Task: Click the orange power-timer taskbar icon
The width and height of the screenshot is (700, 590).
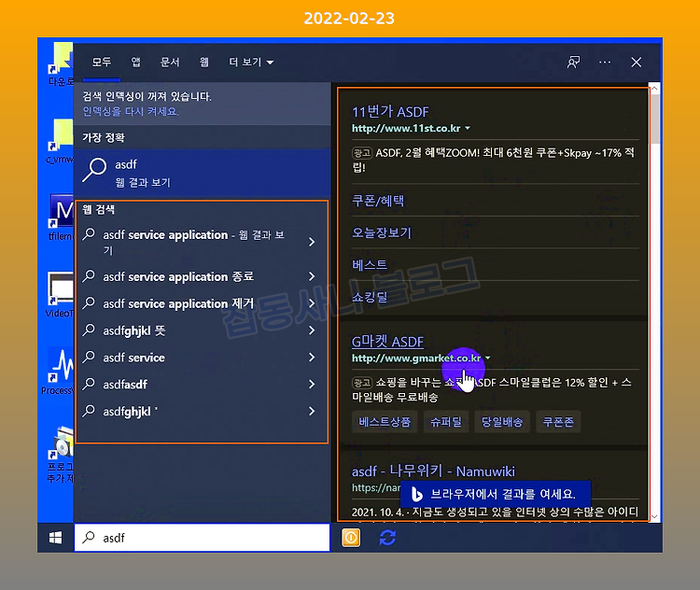Action: [351, 538]
